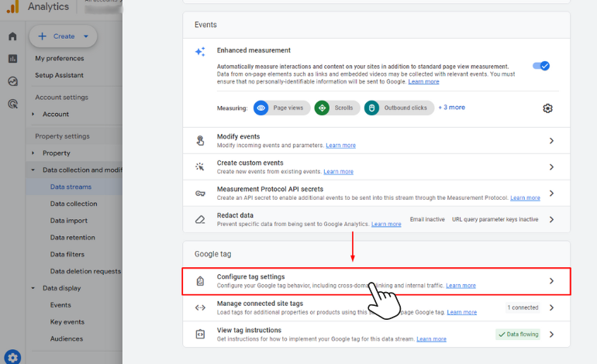Collapse the Data display section

(33, 288)
